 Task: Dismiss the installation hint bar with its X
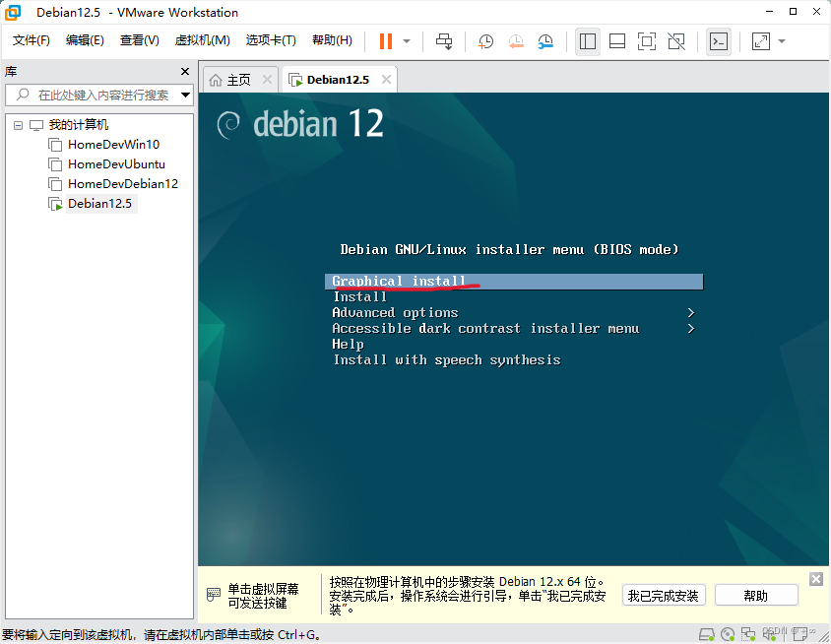point(816,578)
